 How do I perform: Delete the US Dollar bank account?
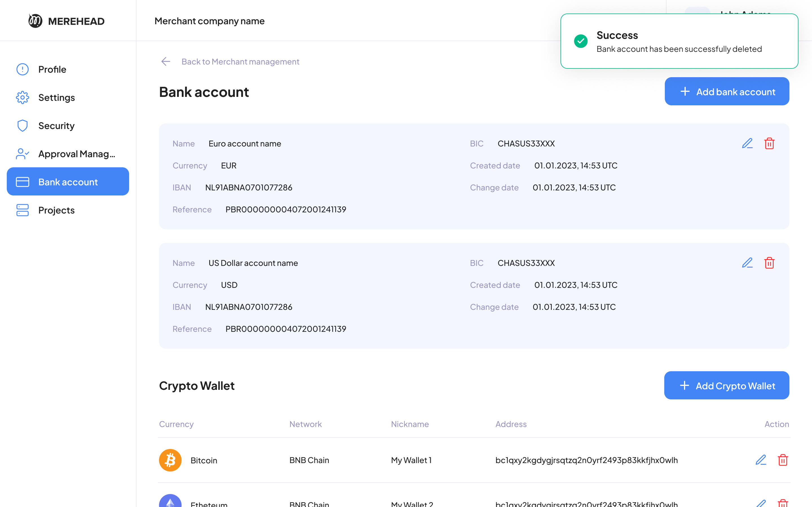(x=769, y=263)
